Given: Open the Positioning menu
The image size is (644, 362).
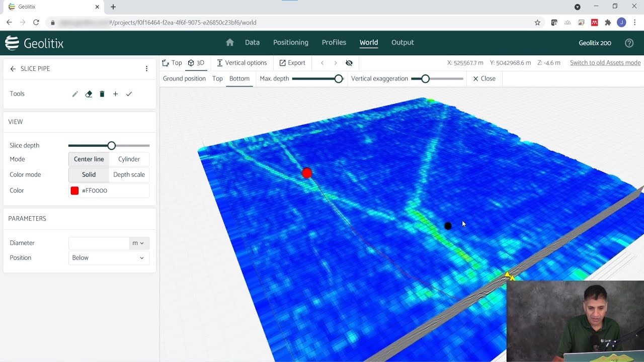Looking at the screenshot, I should point(291,43).
